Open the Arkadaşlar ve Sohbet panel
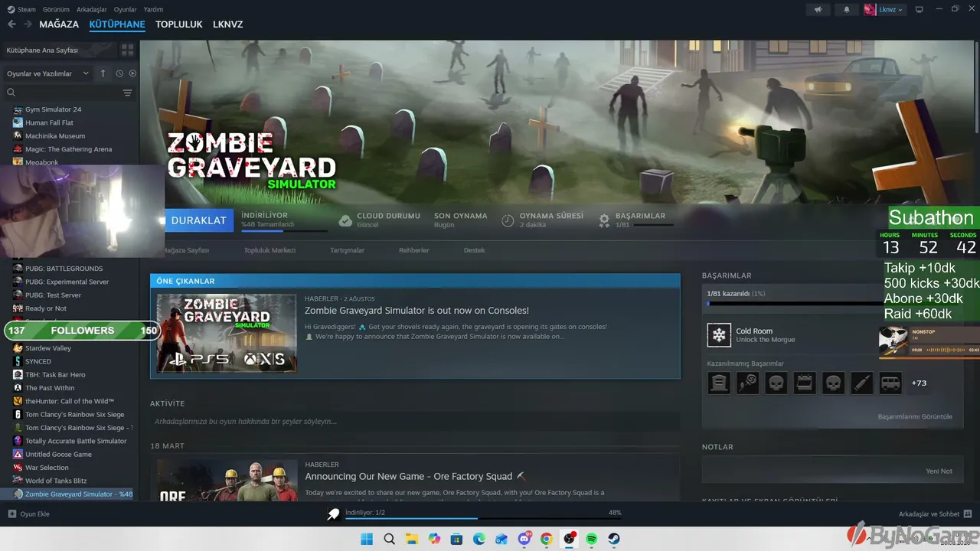The width and height of the screenshot is (980, 551). 935,514
